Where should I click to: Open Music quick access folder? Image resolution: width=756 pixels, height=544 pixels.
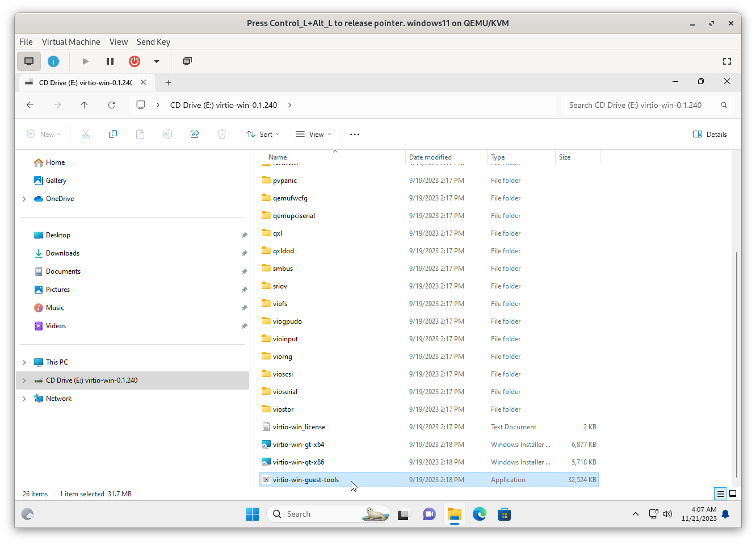pos(55,308)
